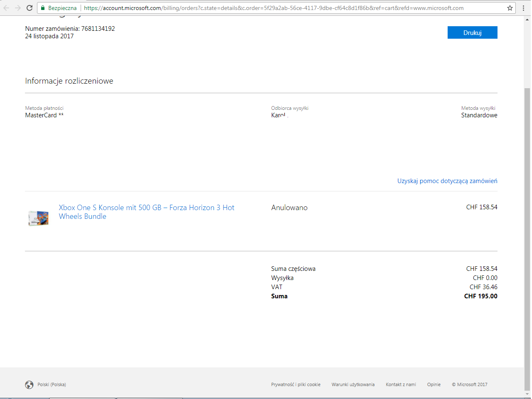Go forward with browser forward arrow

coord(18,8)
